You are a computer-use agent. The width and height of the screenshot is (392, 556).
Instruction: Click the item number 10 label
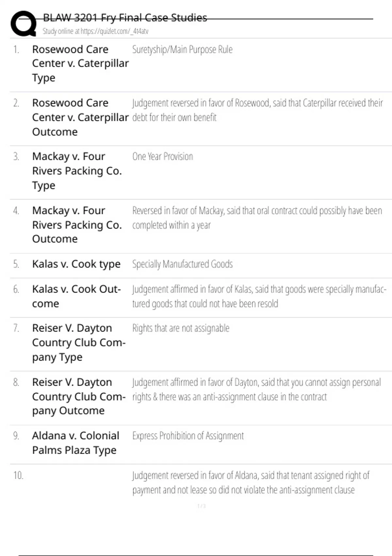(18, 475)
